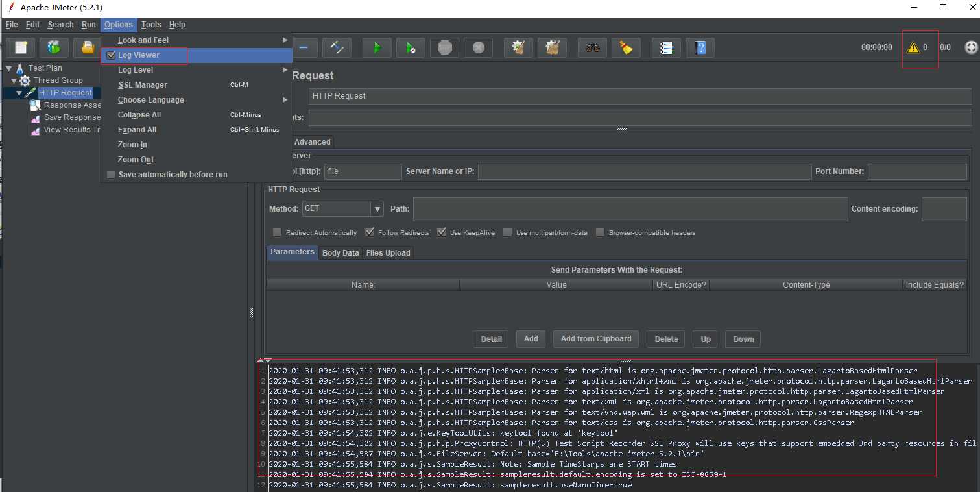Open the Method GET dropdown
This screenshot has height=492, width=980.
[x=377, y=209]
